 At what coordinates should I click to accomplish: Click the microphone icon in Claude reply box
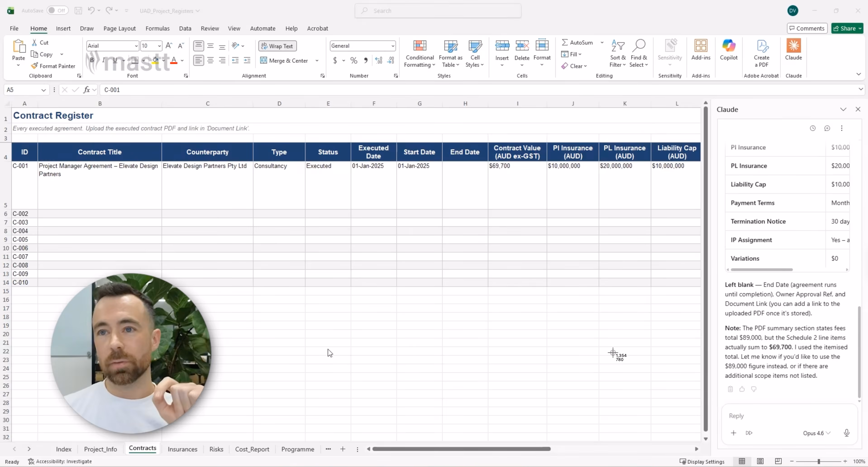(x=847, y=433)
